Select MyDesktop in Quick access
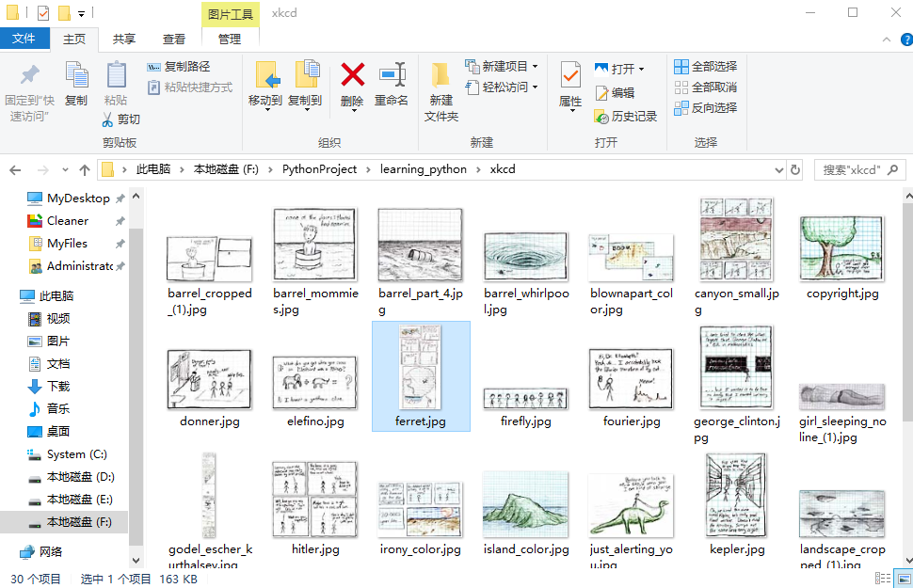Image resolution: width=913 pixels, height=588 pixels. coord(78,198)
